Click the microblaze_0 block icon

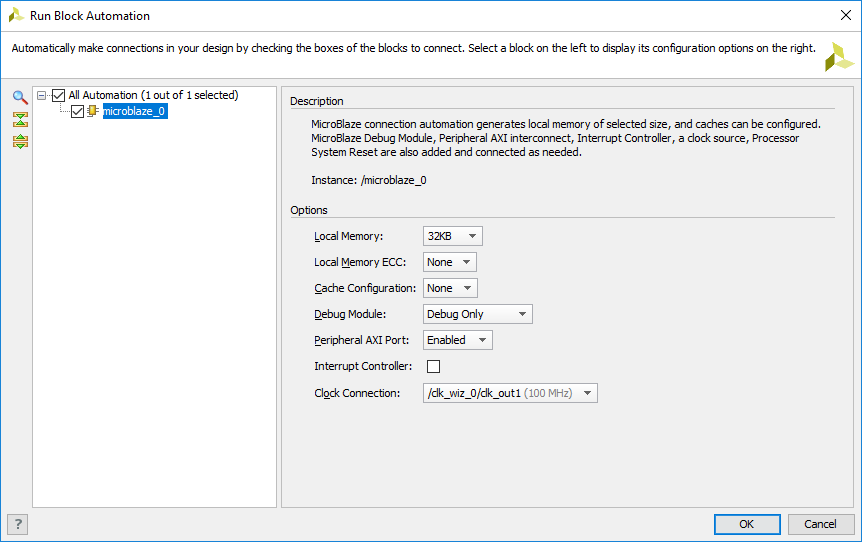93,111
